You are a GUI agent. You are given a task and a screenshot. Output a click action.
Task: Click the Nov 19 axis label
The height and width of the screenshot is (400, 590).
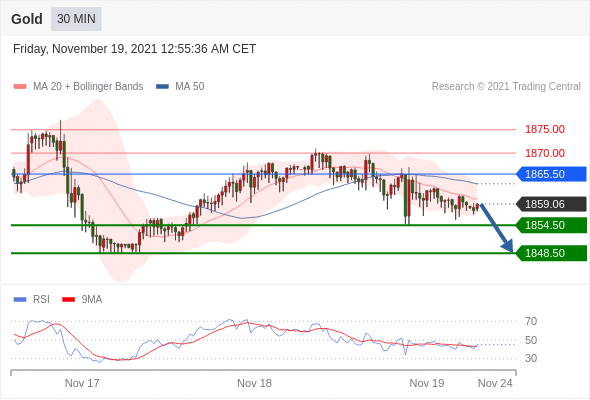(x=427, y=383)
